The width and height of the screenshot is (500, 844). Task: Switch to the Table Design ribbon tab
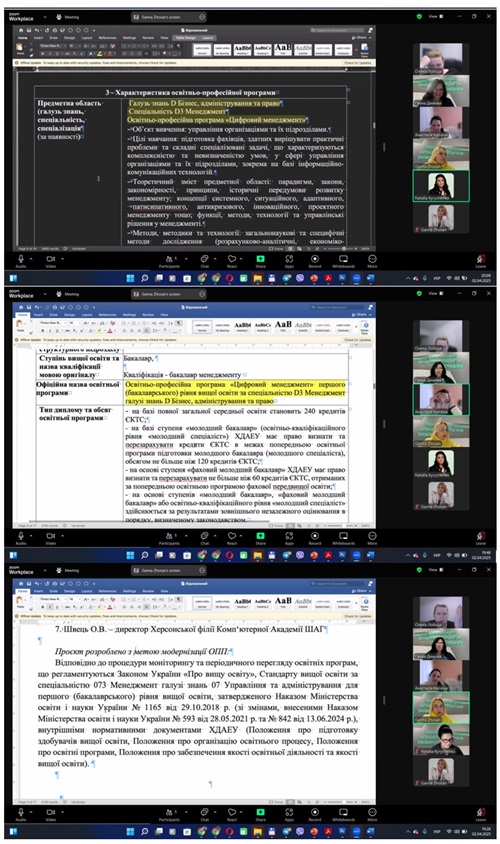pos(186,38)
